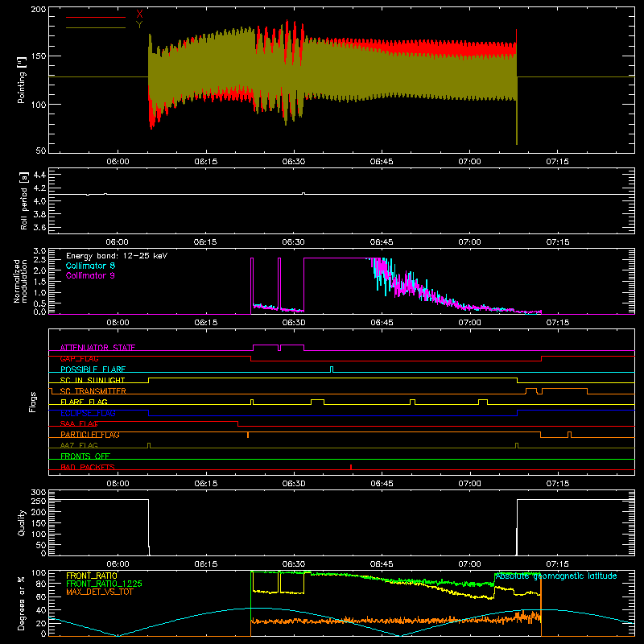
Task: Click the 07:15 label under Pointing plot
Action: pos(557,162)
